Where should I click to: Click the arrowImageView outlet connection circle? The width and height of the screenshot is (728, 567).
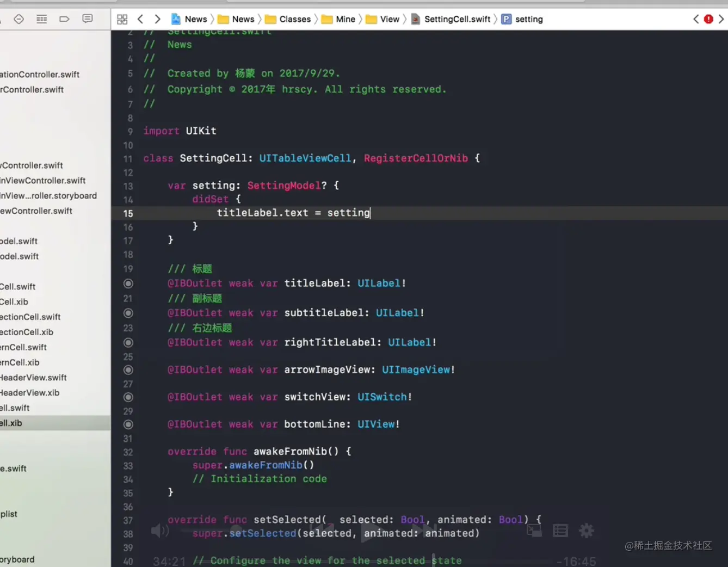128,370
